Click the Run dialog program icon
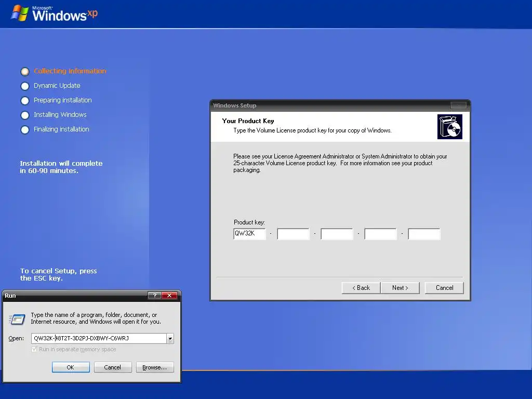 click(17, 319)
